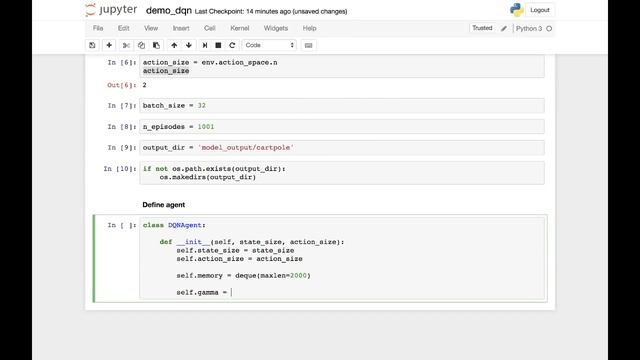This screenshot has width=640, height=360.
Task: Click the os.makedirs(output_dir) line
Action: pyautogui.click(x=208, y=177)
